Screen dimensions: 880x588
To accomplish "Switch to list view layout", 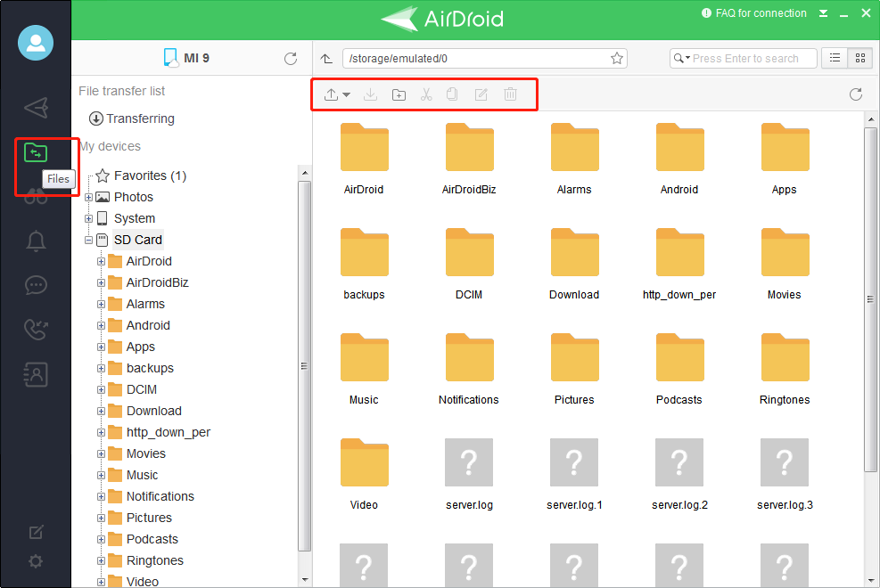I will (x=835, y=58).
